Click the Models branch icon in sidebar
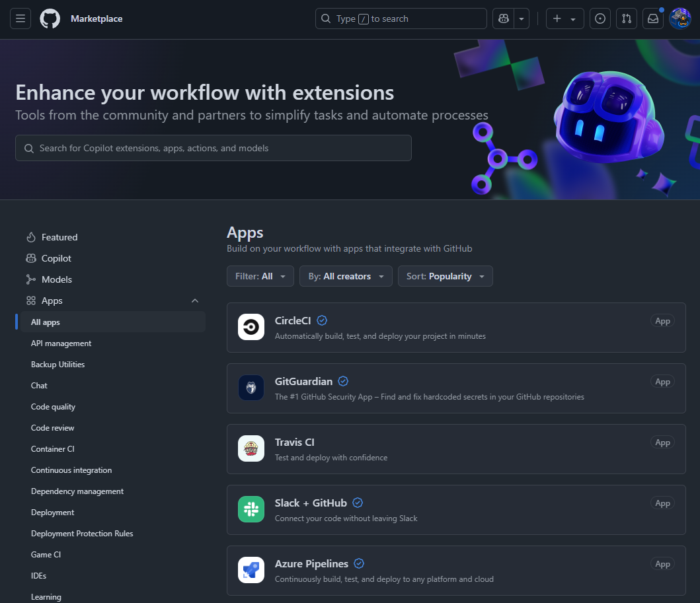Viewport: 700px width, 603px height. coord(31,279)
